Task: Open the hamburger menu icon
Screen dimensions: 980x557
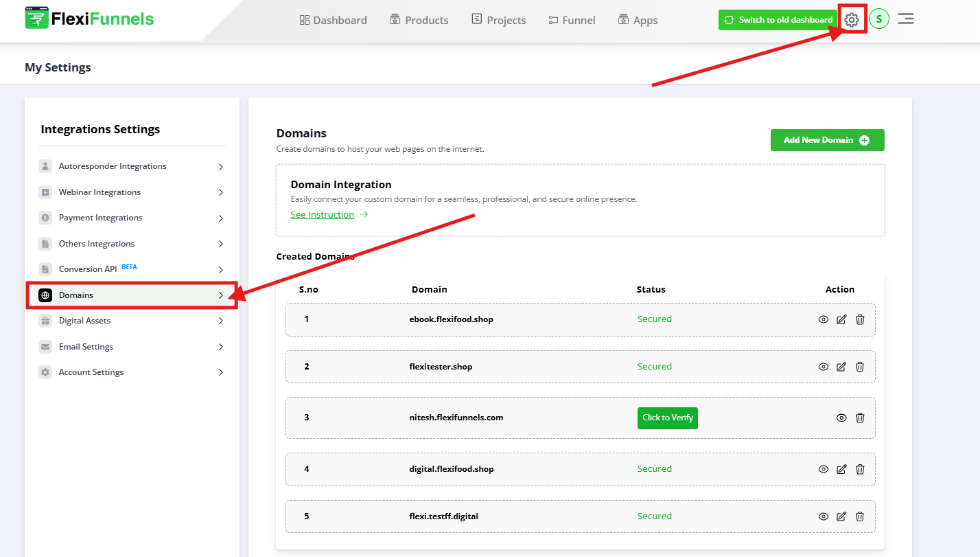Action: (906, 19)
